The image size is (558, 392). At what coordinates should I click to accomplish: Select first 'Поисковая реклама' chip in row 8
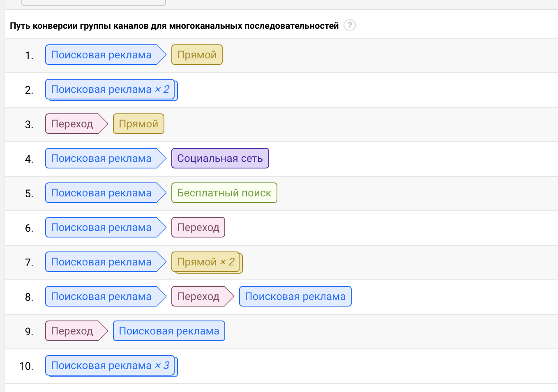[106, 296]
